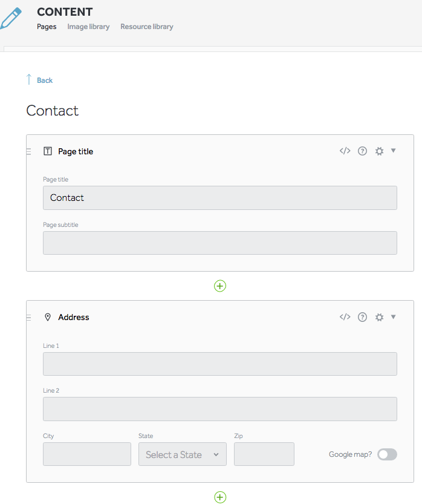Open settings gear in Page title block
This screenshot has height=504, width=422.
[379, 151]
